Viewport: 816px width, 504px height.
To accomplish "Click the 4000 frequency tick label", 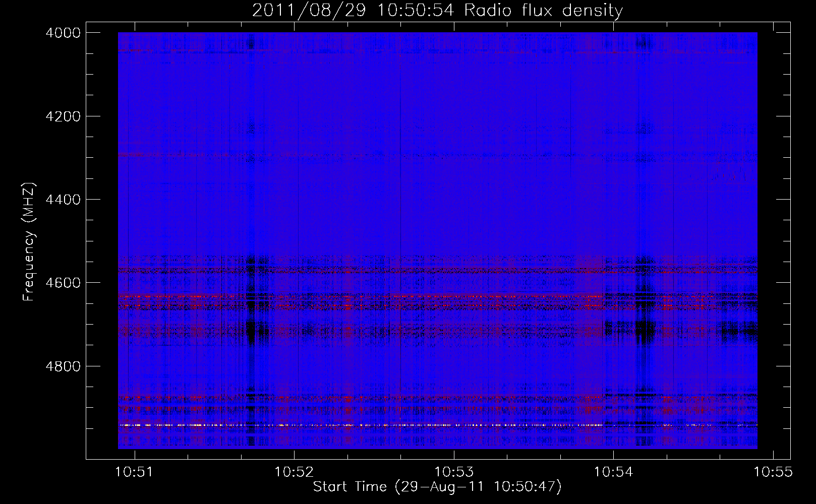I will [x=63, y=33].
